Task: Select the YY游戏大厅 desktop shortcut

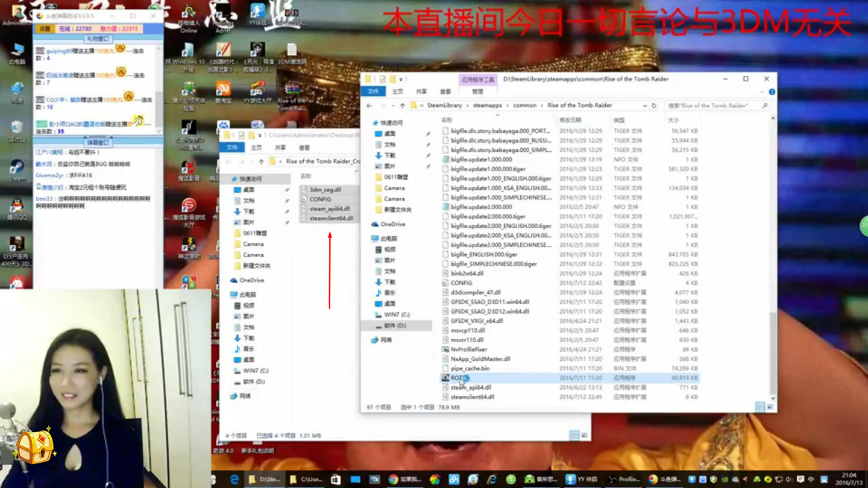Action: click(x=257, y=93)
